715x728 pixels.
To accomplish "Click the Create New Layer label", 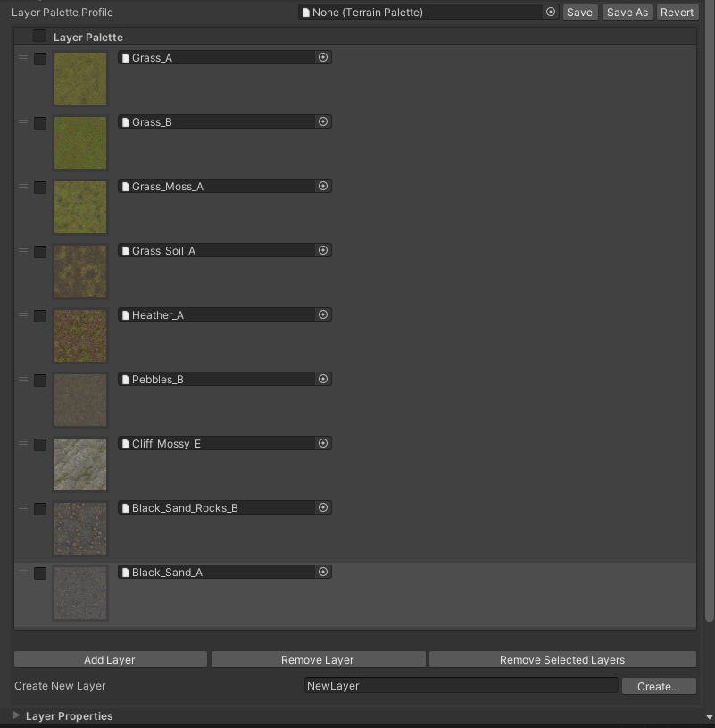I will tap(60, 686).
